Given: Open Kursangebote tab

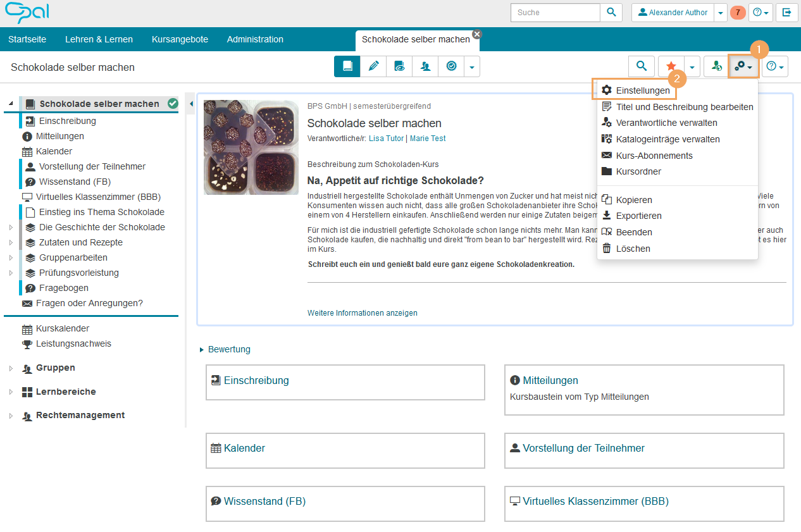Looking at the screenshot, I should (180, 39).
